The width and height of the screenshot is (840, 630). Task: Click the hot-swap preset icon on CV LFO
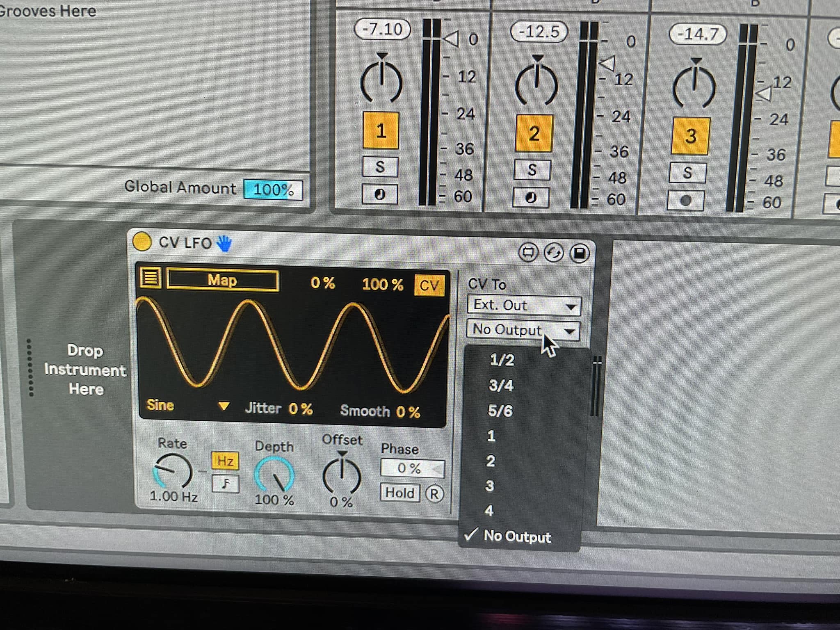[553, 253]
